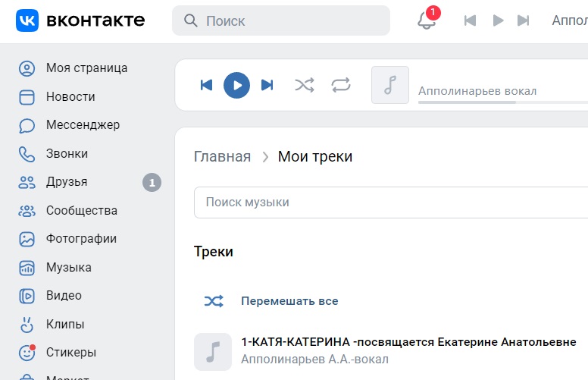The image size is (588, 380).
Task: Go to Главная breadcrumb
Action: 222,156
